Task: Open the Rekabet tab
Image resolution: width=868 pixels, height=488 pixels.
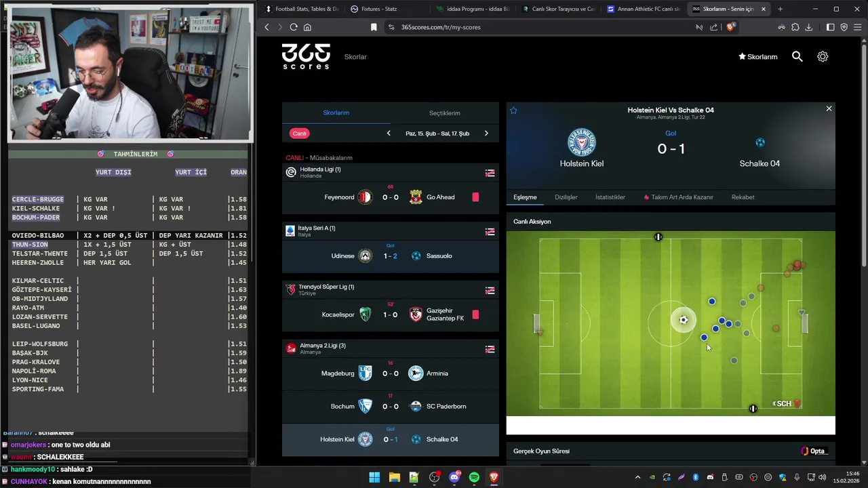Action: 743,197
